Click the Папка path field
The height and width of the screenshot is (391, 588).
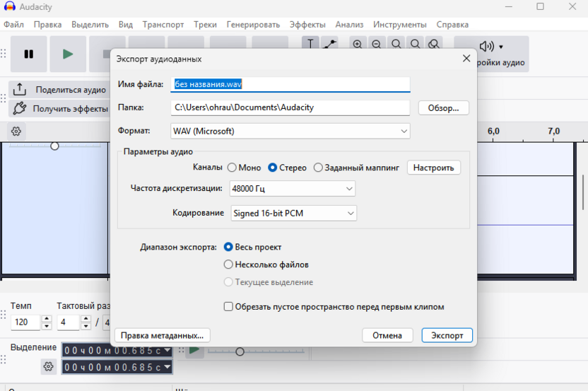[x=290, y=107]
